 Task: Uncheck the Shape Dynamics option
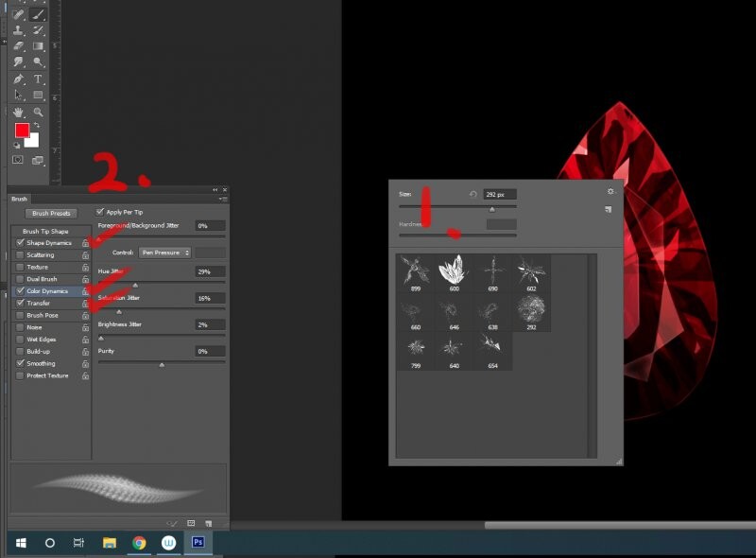click(x=21, y=243)
